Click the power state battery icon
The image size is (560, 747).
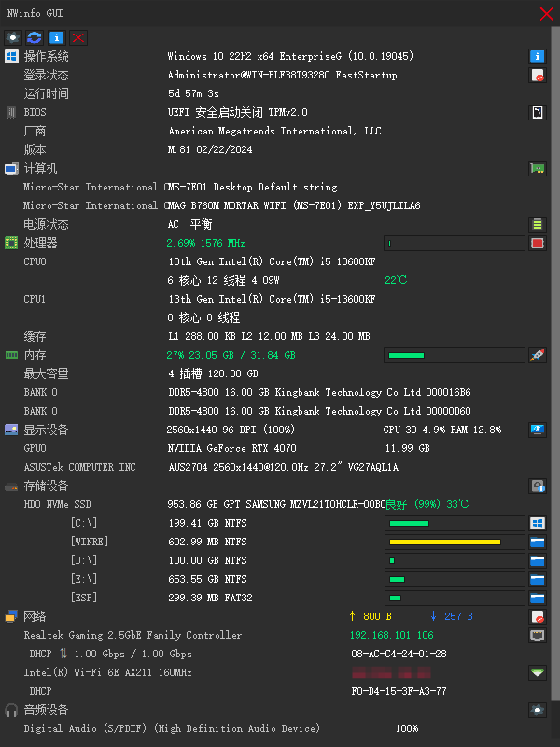538,224
